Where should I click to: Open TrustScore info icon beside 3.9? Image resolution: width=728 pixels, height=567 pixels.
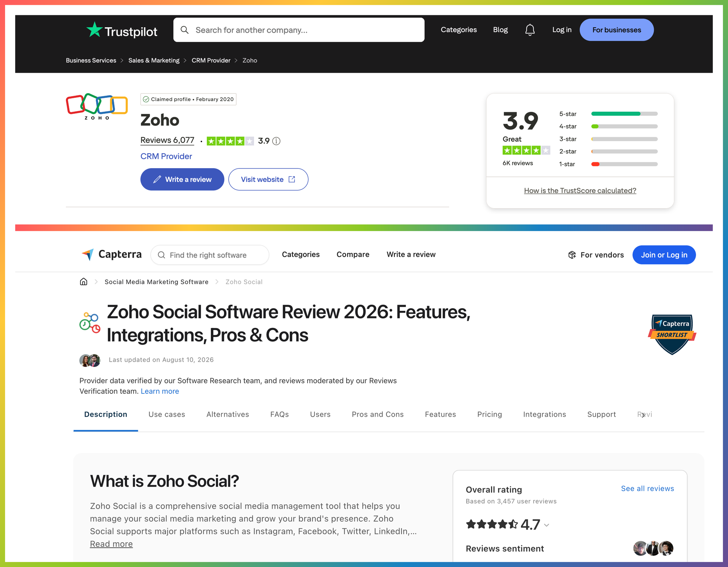click(277, 141)
